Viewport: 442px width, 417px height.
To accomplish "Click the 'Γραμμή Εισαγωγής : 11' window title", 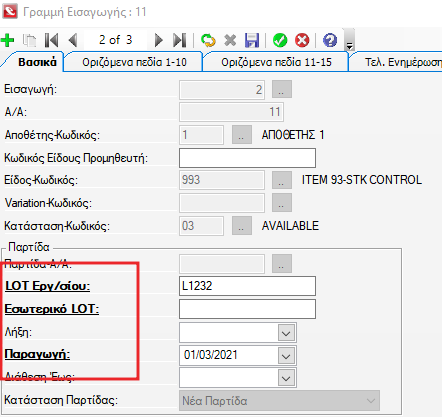I will [x=85, y=12].
